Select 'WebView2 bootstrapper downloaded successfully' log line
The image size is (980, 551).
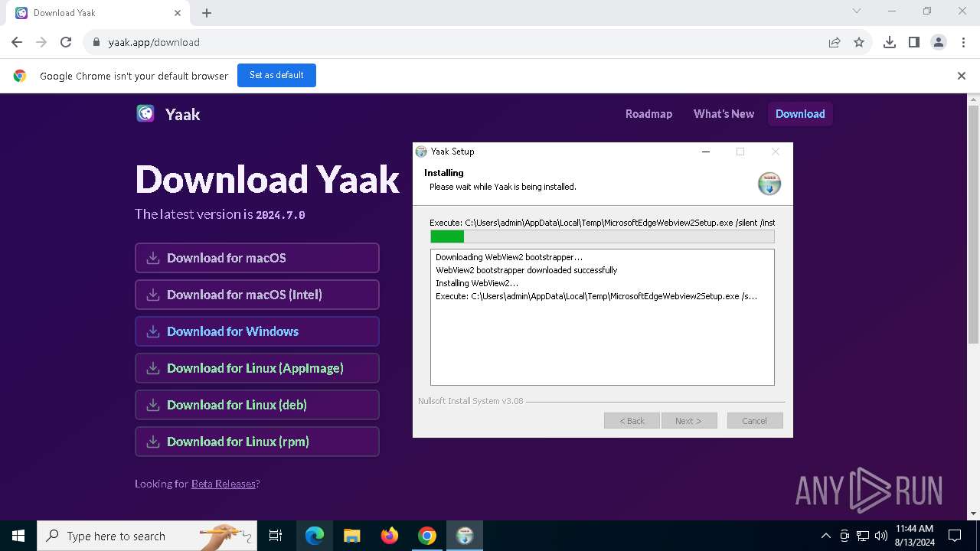[527, 270]
